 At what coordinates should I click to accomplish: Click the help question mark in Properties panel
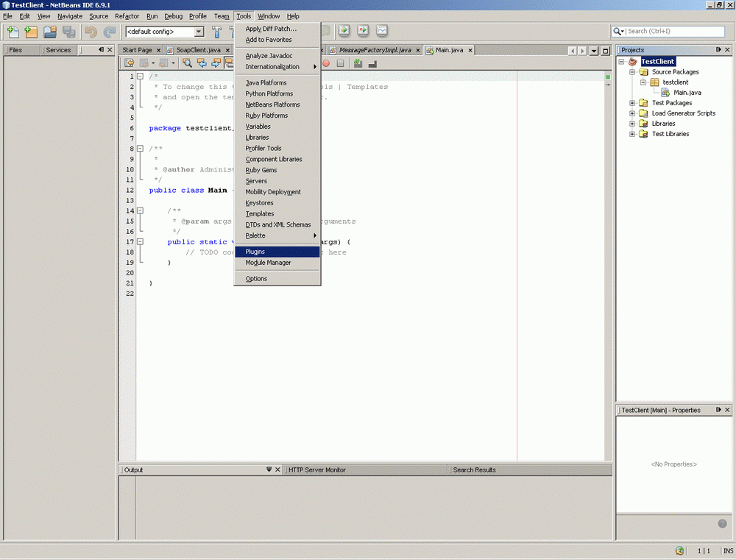[723, 523]
